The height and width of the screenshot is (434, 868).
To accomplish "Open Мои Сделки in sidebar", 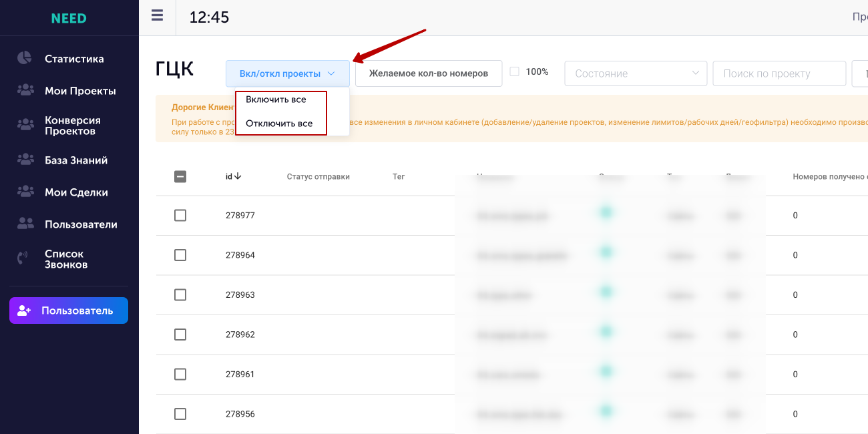I will click(76, 192).
